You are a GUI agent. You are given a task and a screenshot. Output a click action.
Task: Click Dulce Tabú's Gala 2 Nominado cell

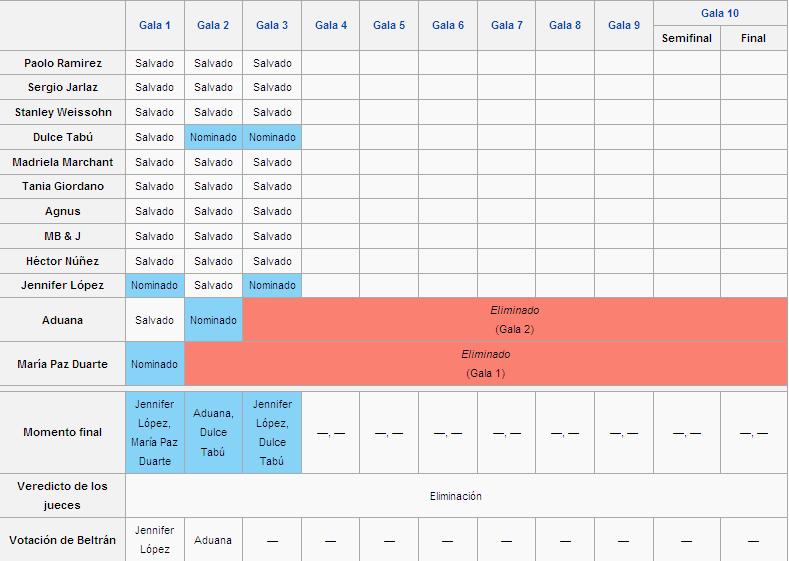(x=213, y=137)
